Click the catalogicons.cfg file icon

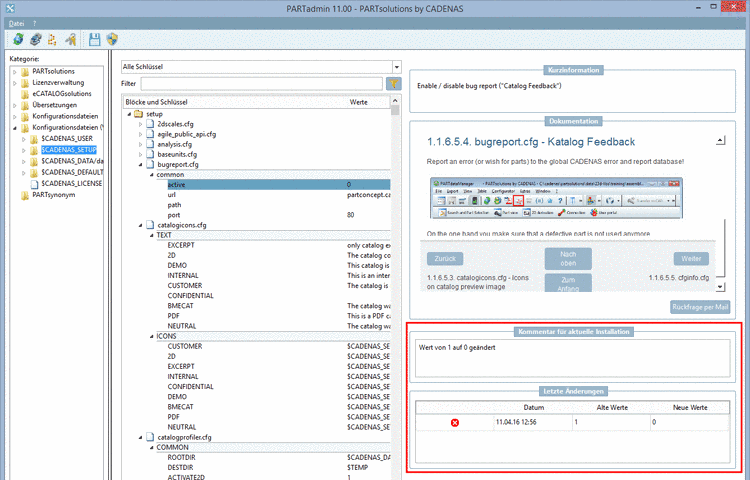pyautogui.click(x=150, y=225)
